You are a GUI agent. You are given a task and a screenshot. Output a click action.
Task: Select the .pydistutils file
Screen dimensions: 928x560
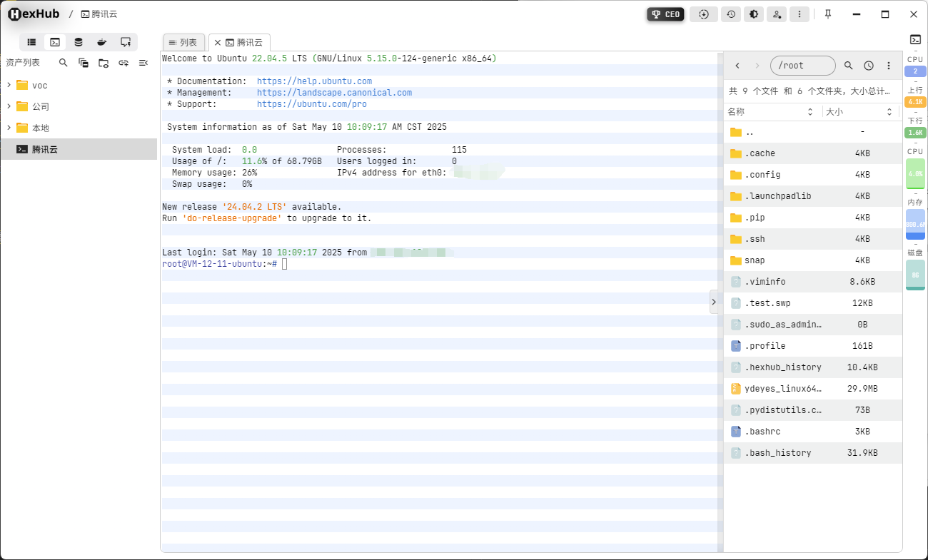pos(813,410)
